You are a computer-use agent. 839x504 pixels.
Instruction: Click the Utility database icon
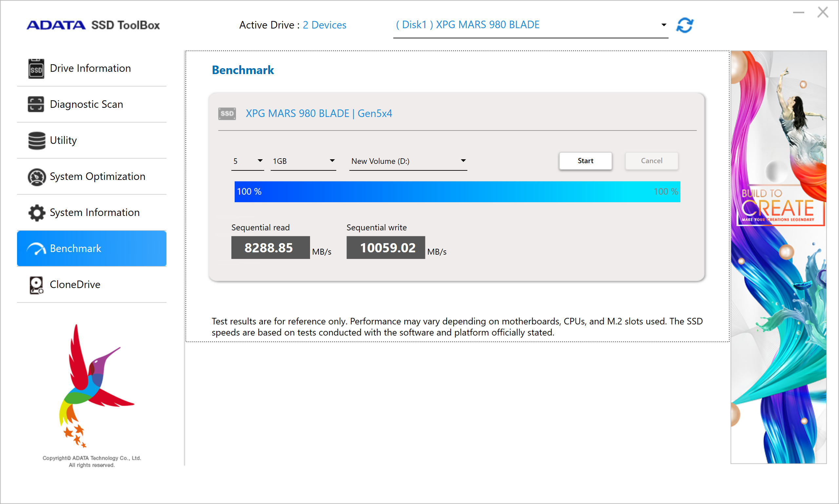(x=37, y=140)
